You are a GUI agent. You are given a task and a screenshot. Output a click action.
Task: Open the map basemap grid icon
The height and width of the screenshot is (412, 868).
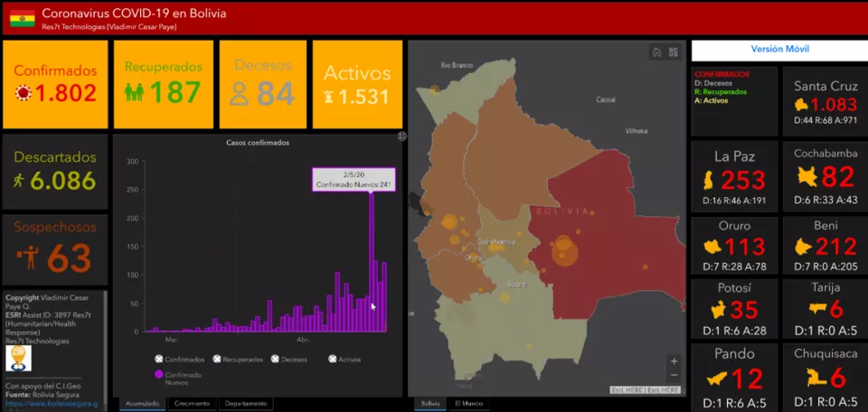tap(673, 52)
